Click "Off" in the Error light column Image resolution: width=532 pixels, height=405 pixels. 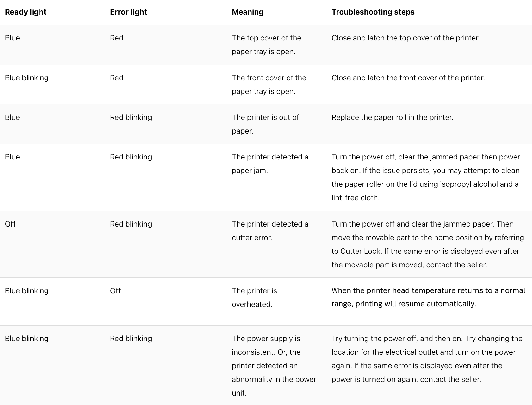click(x=115, y=291)
